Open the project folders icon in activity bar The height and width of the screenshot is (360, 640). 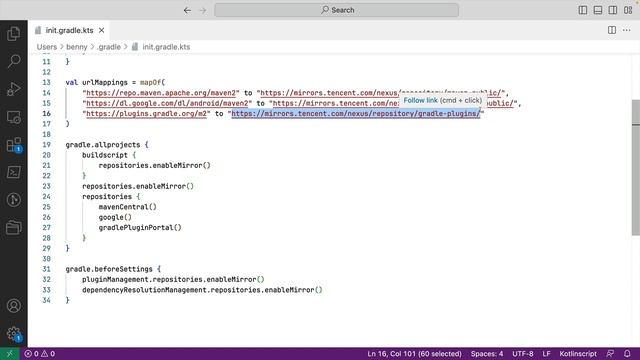click(13, 227)
